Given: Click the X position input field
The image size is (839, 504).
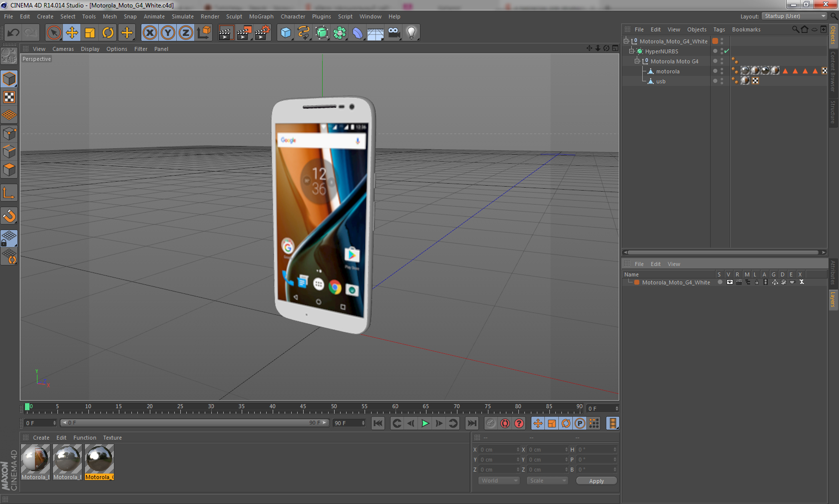Looking at the screenshot, I should coord(499,450).
